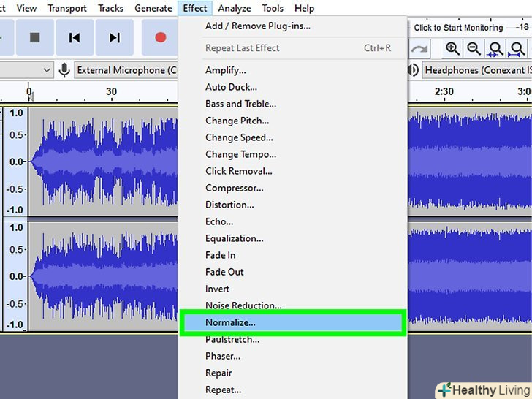This screenshot has width=532, height=399.
Task: Select the Echo effect
Action: [x=293, y=221]
